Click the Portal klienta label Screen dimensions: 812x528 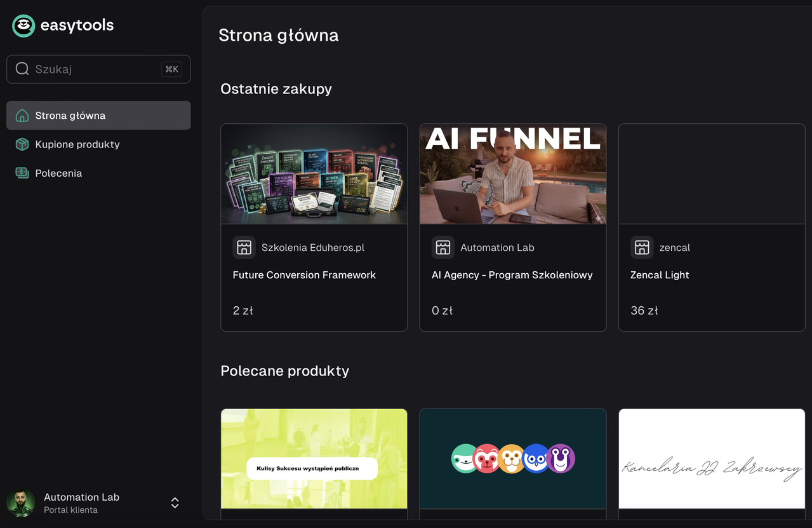pos(70,510)
